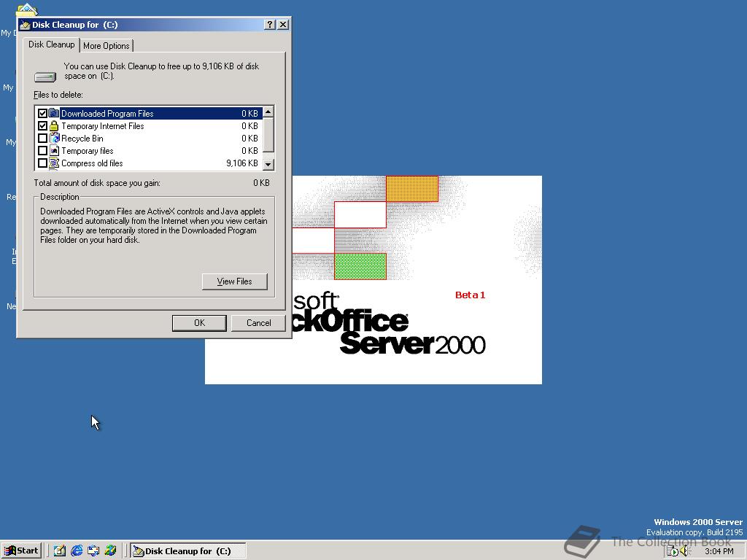Open the Start menu
The image size is (747, 560).
pyautogui.click(x=21, y=551)
